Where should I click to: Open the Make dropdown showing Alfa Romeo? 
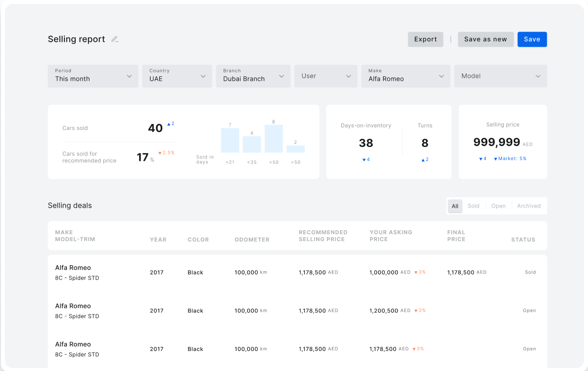[x=406, y=76]
